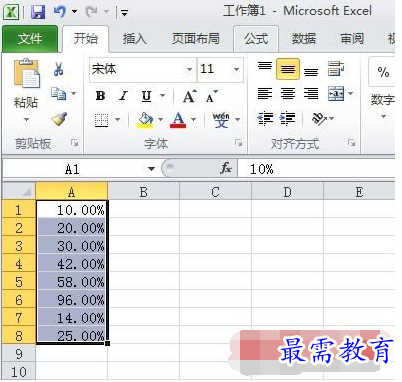Viewport: 402px width, 382px height.
Task: Apply cell borders icon
Action: (x=101, y=120)
